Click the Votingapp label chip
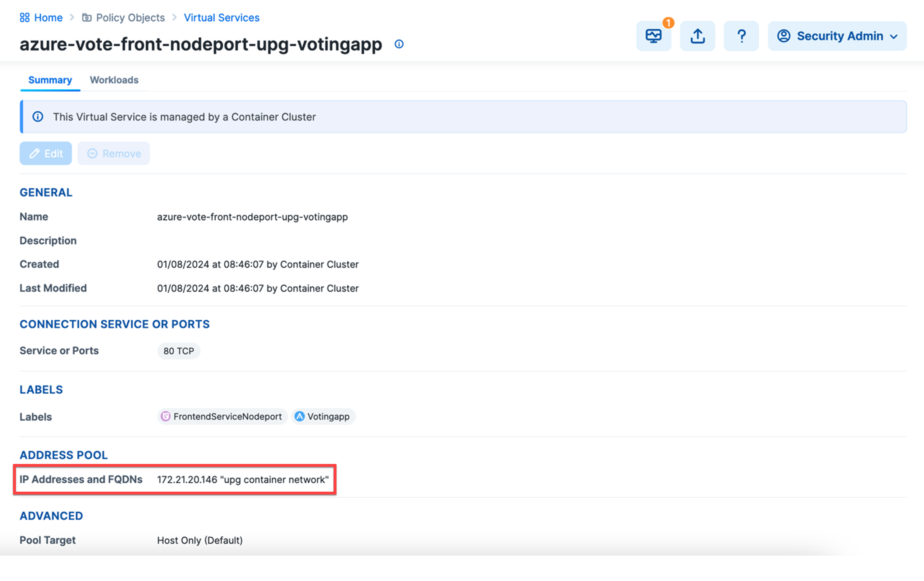The image size is (924, 581). (323, 416)
